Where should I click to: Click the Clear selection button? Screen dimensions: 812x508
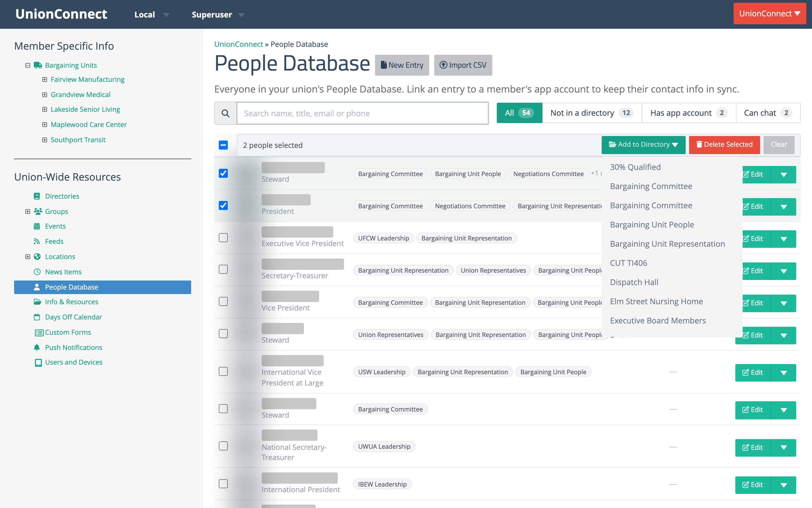tap(779, 144)
